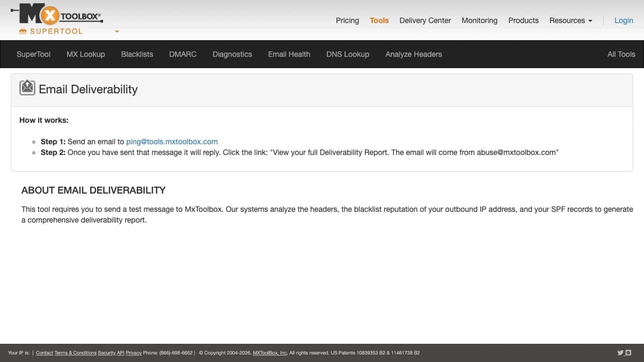Open the Monitoring page
644x362 pixels.
point(479,20)
